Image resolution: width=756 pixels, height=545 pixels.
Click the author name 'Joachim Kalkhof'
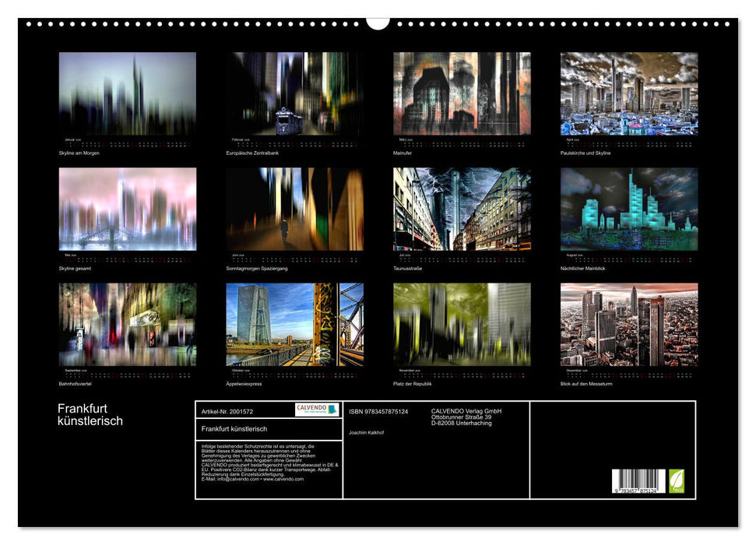pos(364,433)
